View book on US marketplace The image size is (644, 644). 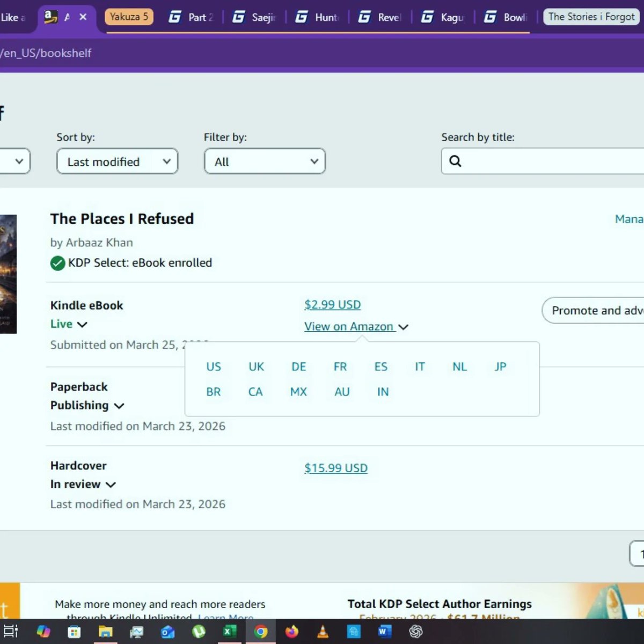214,367
